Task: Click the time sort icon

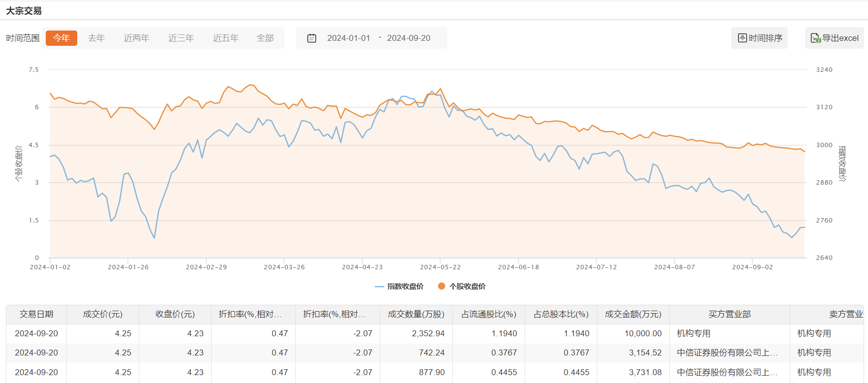Action: [743, 38]
